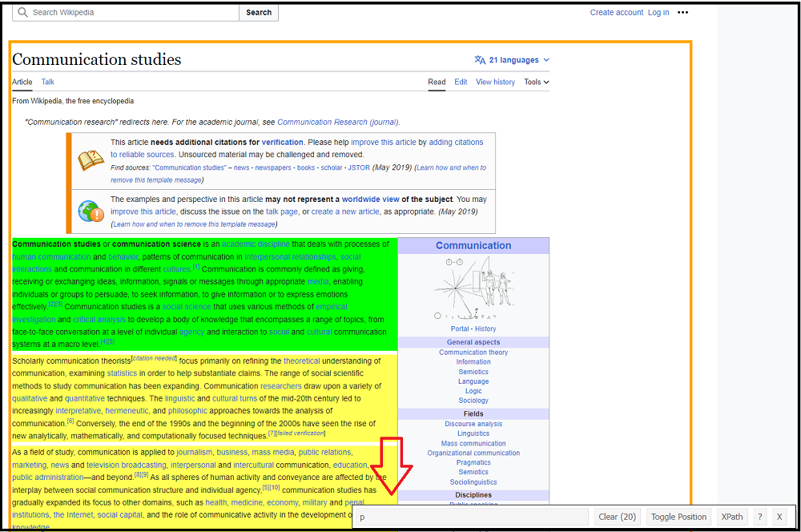Select the Edit tab
801x532 pixels.
click(461, 82)
